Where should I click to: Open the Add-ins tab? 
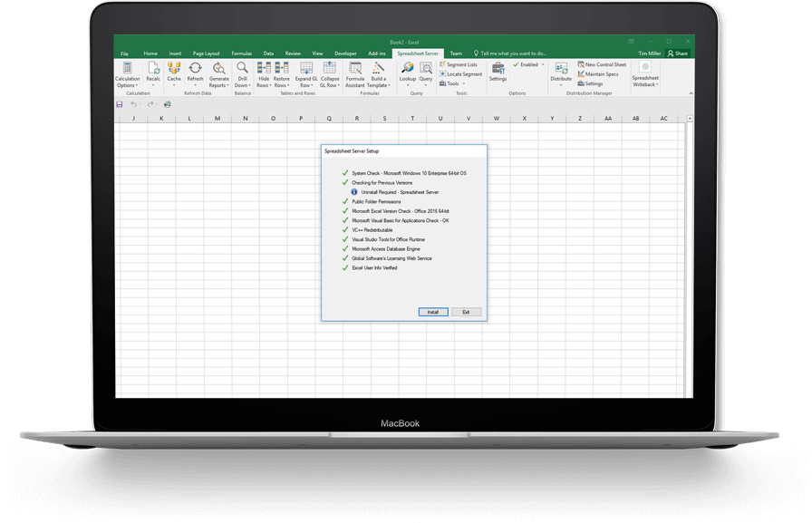pos(377,53)
